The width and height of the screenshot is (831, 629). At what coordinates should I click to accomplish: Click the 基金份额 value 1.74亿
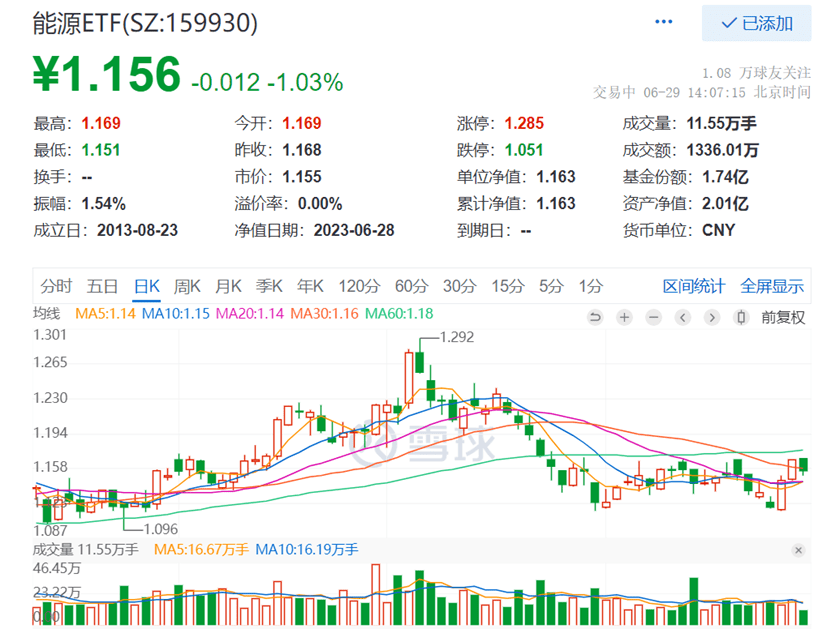[725, 177]
